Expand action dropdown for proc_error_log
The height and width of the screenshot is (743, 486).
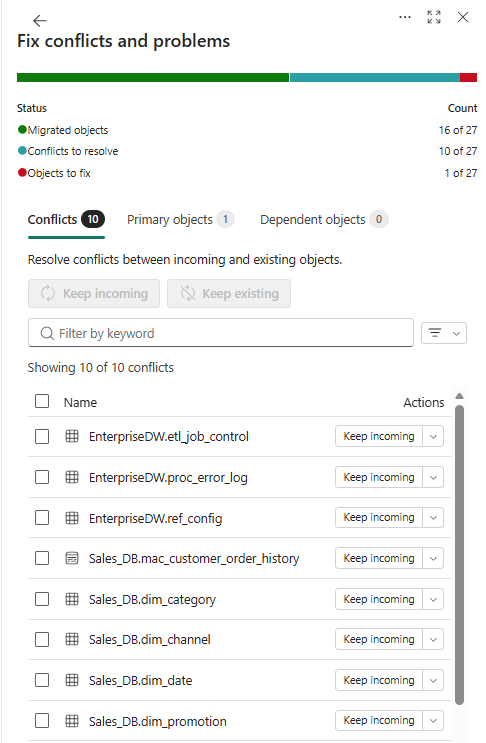[x=433, y=477]
